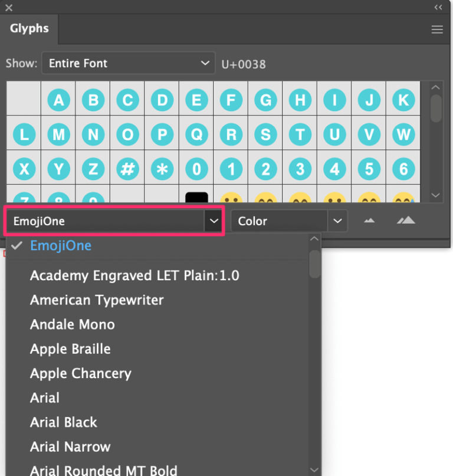Viewport: 453px width, 476px height.
Task: Click the glyph grid scroll-down arrow
Action: (435, 195)
